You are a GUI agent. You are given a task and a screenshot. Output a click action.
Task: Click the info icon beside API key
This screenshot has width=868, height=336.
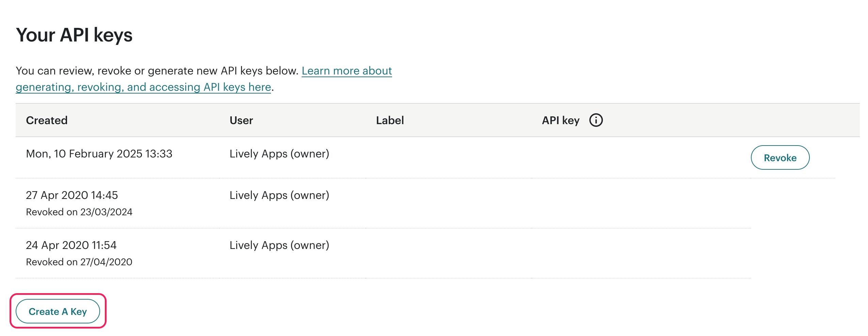click(596, 120)
